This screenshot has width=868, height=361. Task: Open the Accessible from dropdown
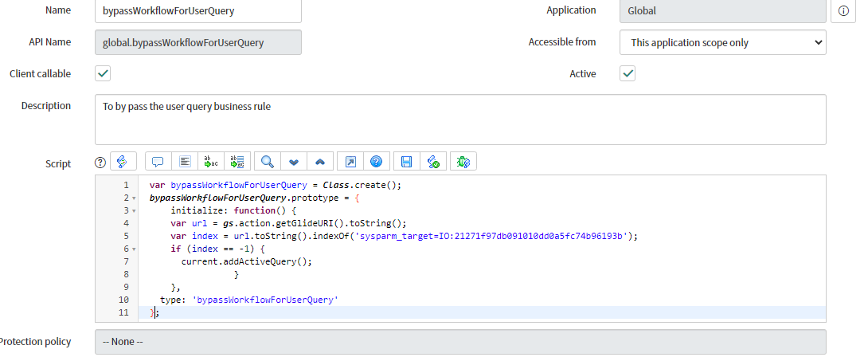point(723,42)
